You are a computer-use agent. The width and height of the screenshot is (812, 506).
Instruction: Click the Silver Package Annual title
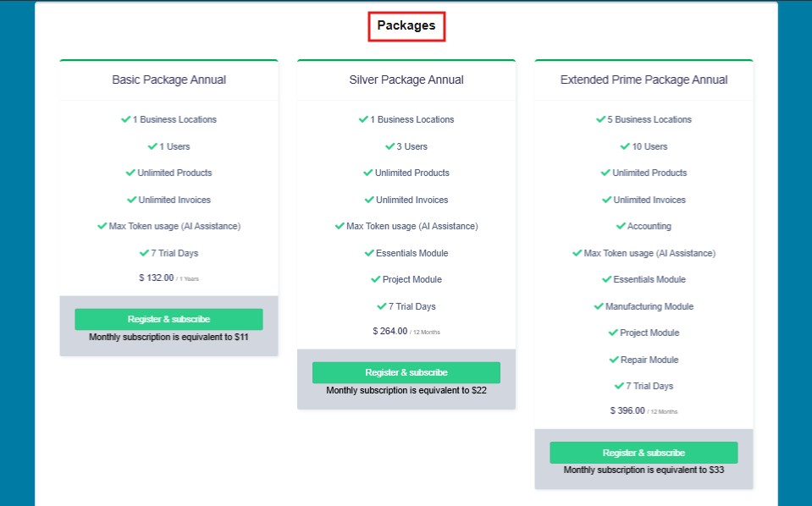[406, 80]
